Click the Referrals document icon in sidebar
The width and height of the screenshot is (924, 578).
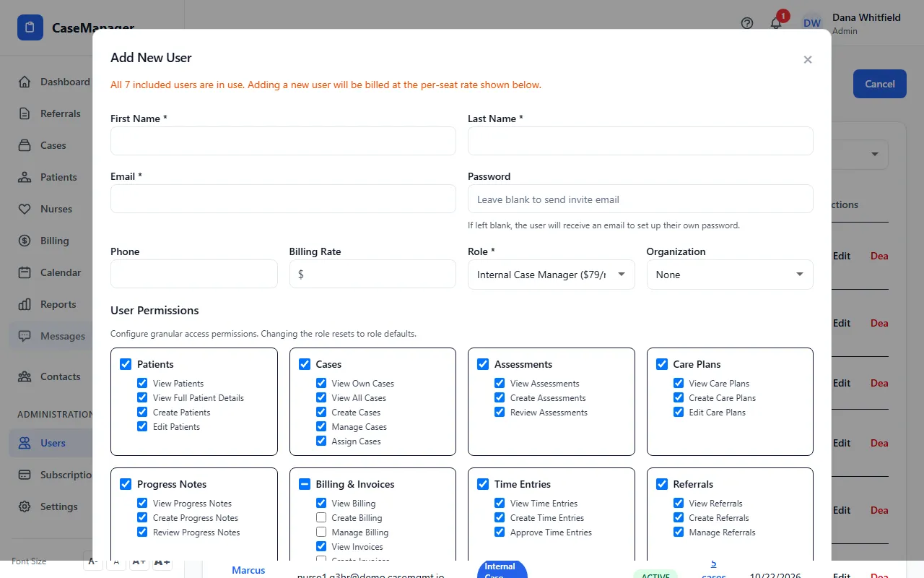tap(25, 113)
